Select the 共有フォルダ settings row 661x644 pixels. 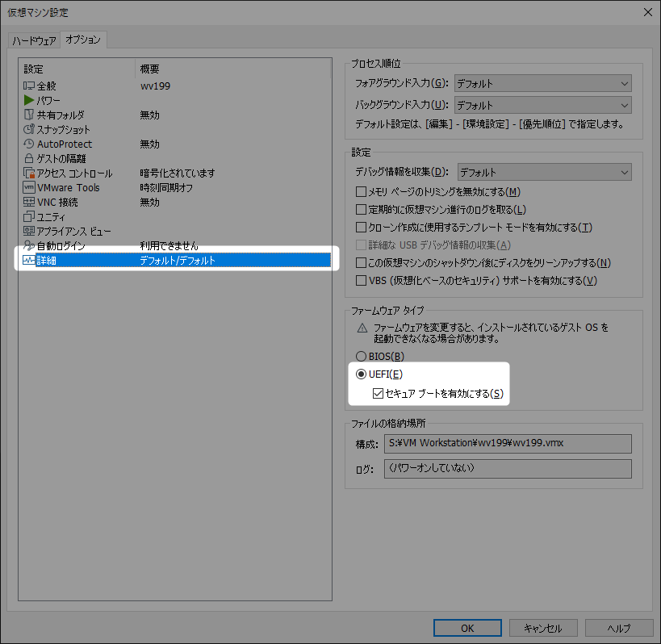click(x=174, y=115)
